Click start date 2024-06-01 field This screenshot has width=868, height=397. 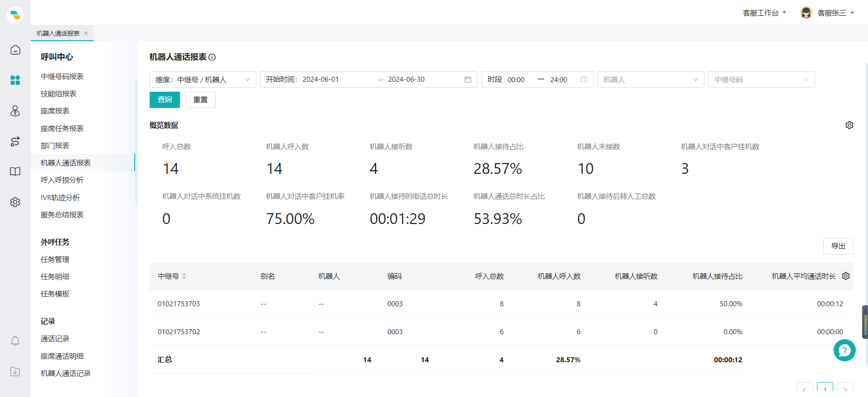point(321,79)
